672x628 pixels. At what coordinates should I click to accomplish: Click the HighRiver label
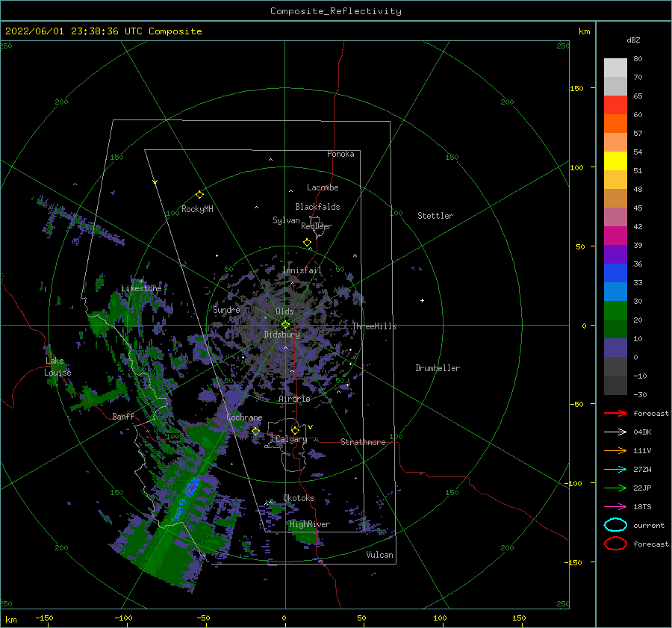coord(310,524)
